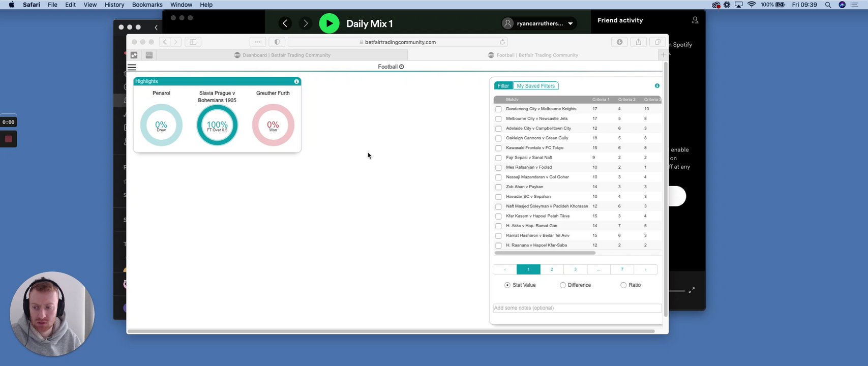Open Spotlight search in the menu bar
Screen dimensions: 868x366
click(x=828, y=5)
